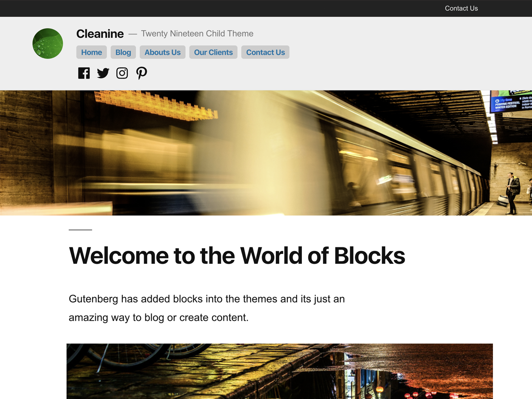Click the person standing on the subway platform
The width and height of the screenshot is (532, 399).
[512, 191]
